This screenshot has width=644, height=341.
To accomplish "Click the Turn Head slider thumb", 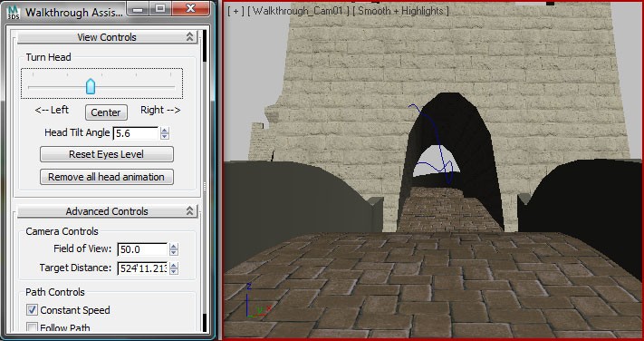I will coord(91,86).
